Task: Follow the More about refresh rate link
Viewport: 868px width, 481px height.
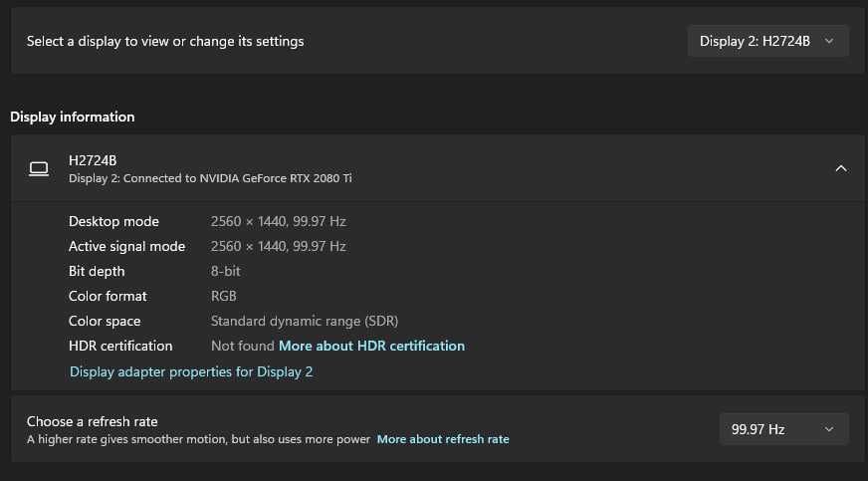Action: 443,439
